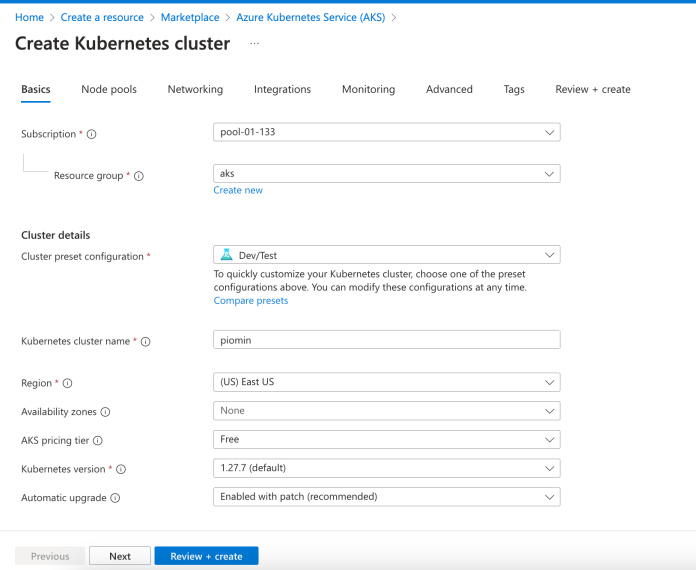The image size is (696, 570).
Task: Click the Resource group info icon
Action: coord(139,176)
